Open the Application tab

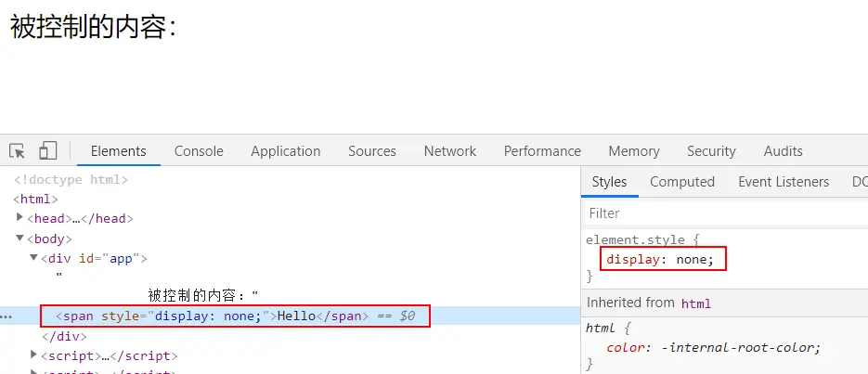point(286,151)
